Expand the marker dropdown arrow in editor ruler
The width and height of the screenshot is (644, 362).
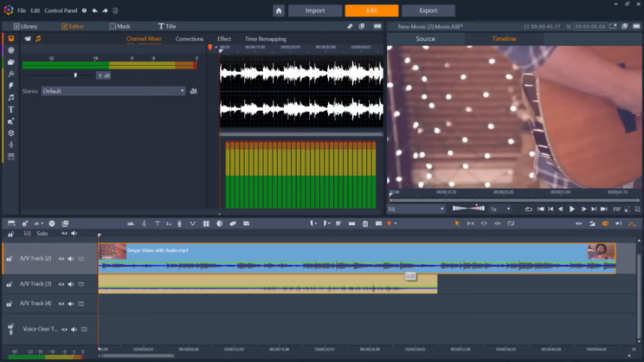click(x=216, y=47)
